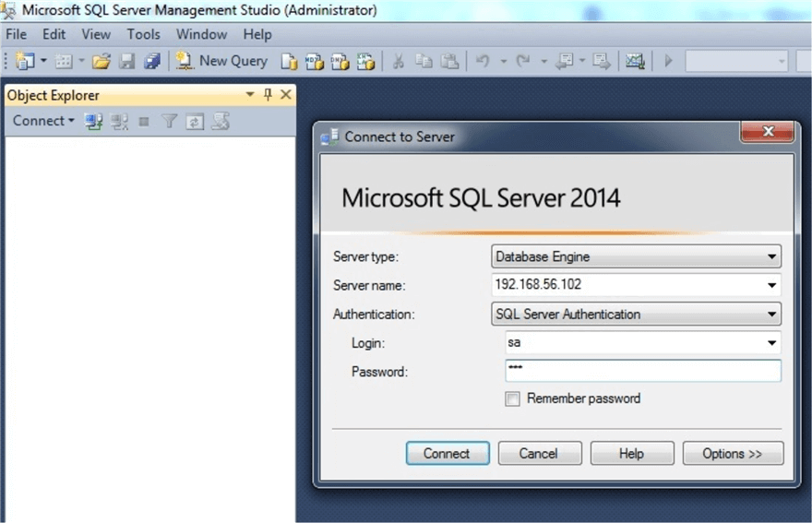Open the File menu

pyautogui.click(x=16, y=34)
